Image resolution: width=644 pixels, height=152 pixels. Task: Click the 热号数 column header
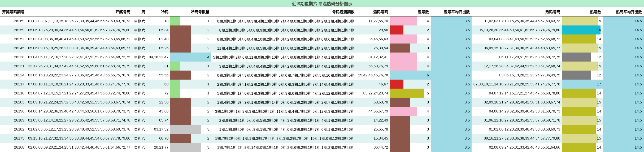click(595, 12)
